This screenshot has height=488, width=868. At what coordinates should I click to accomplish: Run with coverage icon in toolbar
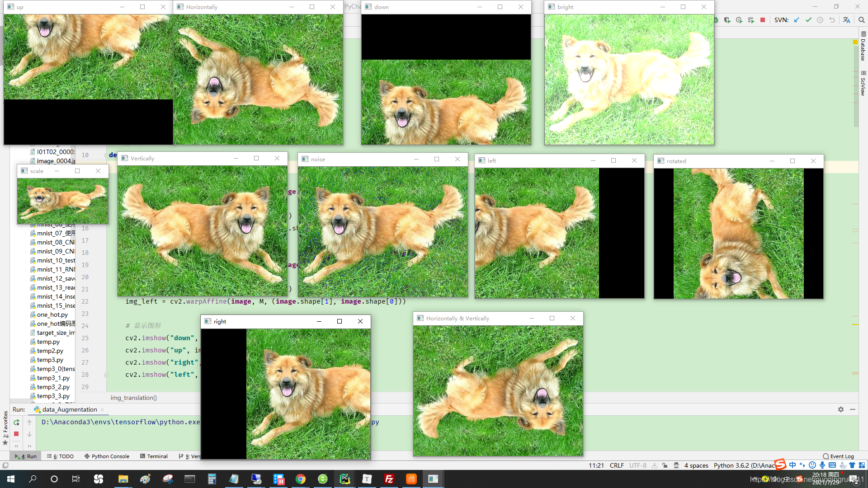727,20
